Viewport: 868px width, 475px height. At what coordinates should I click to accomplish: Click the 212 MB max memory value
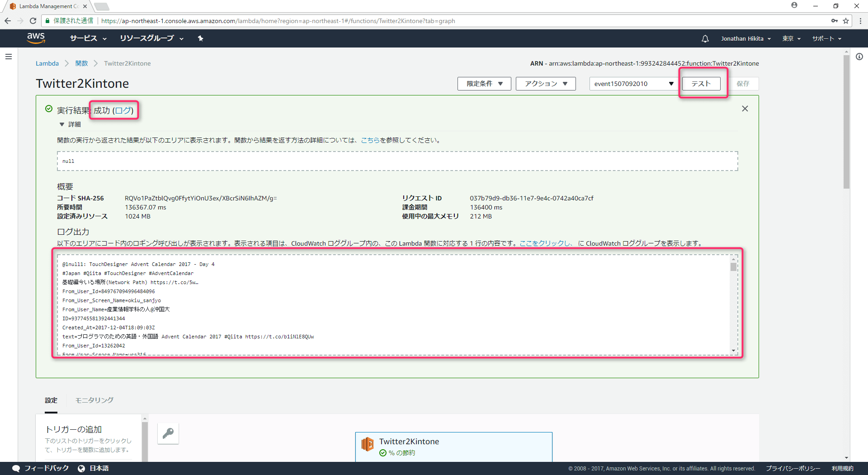coord(481,216)
